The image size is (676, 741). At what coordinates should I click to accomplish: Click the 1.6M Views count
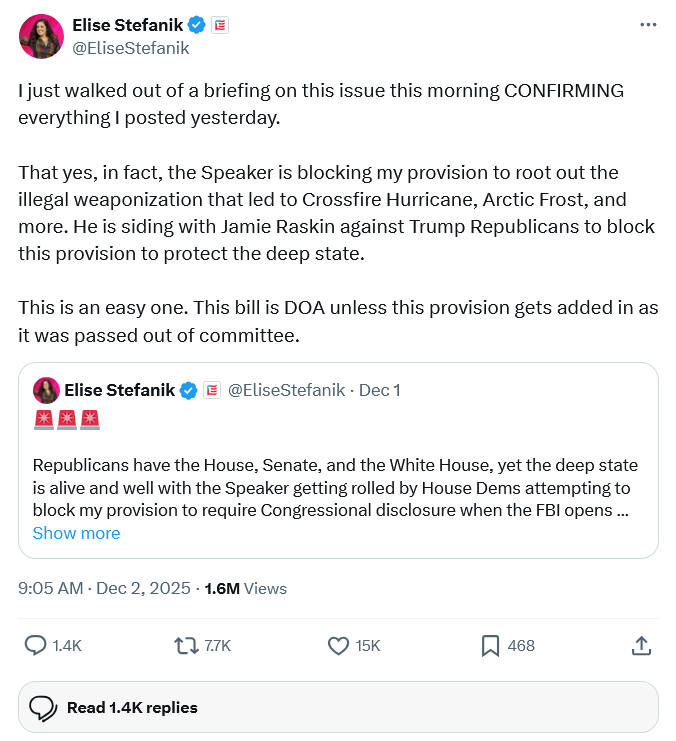pyautogui.click(x=245, y=588)
